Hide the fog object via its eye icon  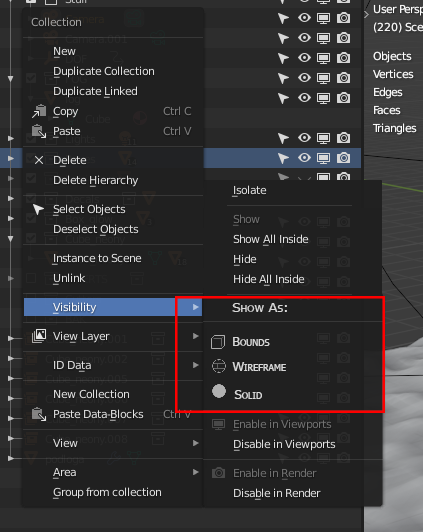(304, 98)
